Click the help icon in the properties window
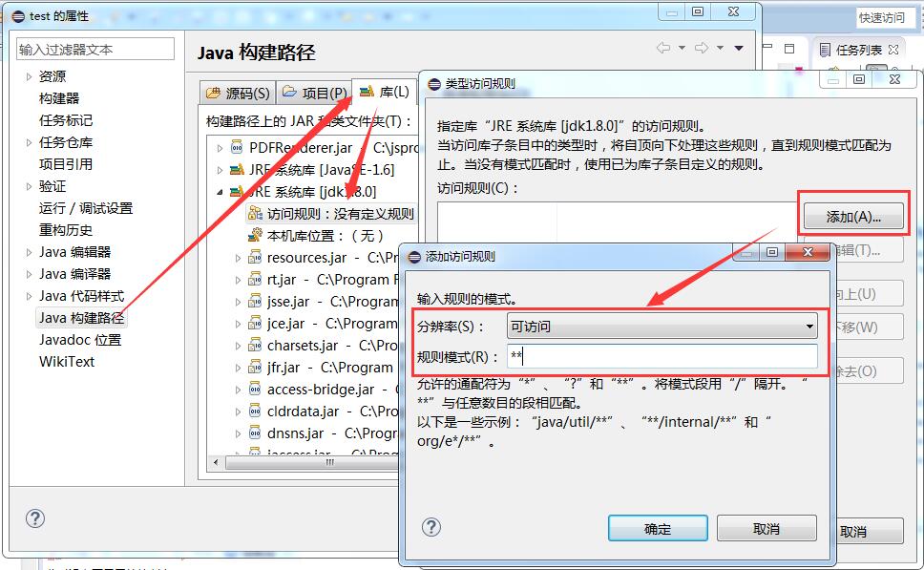 click(35, 519)
